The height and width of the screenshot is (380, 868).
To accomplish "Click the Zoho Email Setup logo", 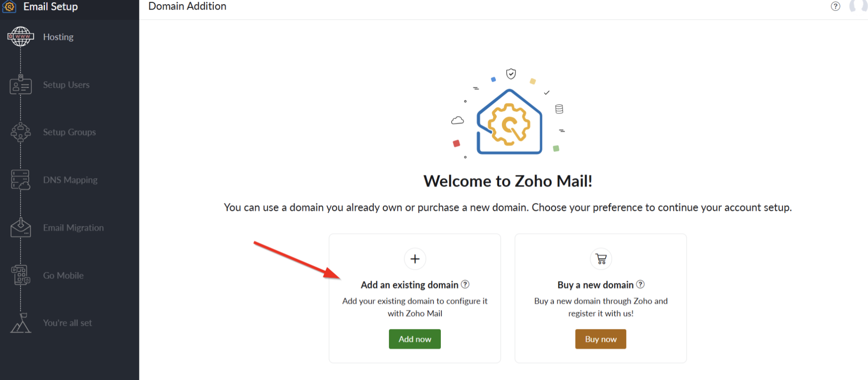I will (10, 6).
